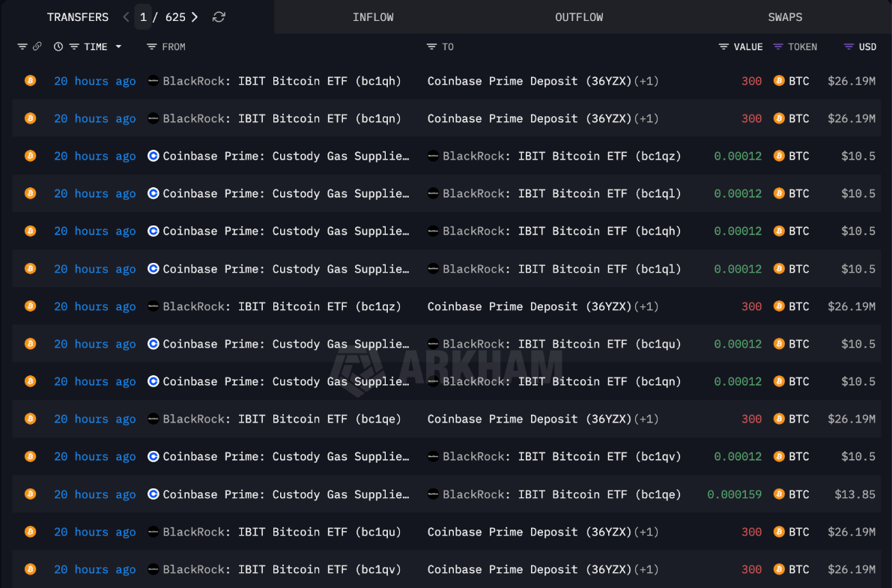Open the filter icon beside the TIME label
The image size is (892, 588).
tap(74, 46)
